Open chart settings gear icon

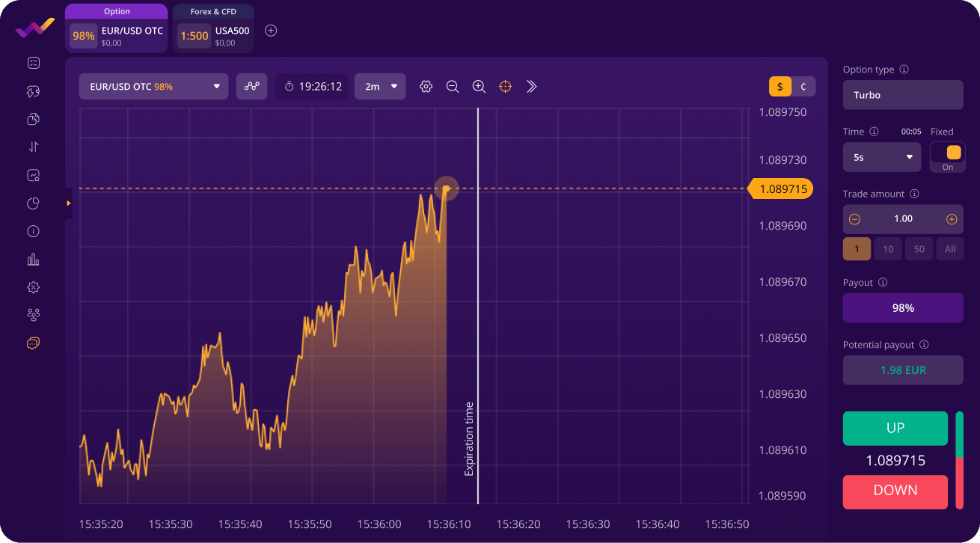click(x=426, y=87)
